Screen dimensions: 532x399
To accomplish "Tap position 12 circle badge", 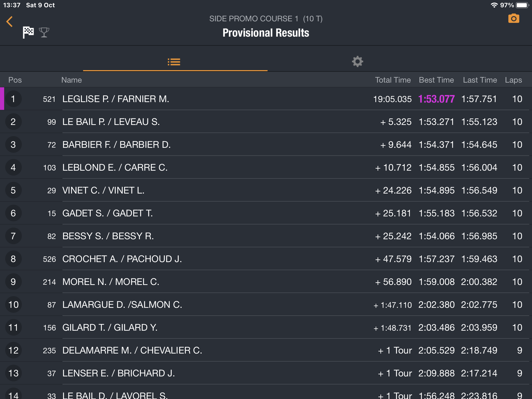I will (13, 350).
